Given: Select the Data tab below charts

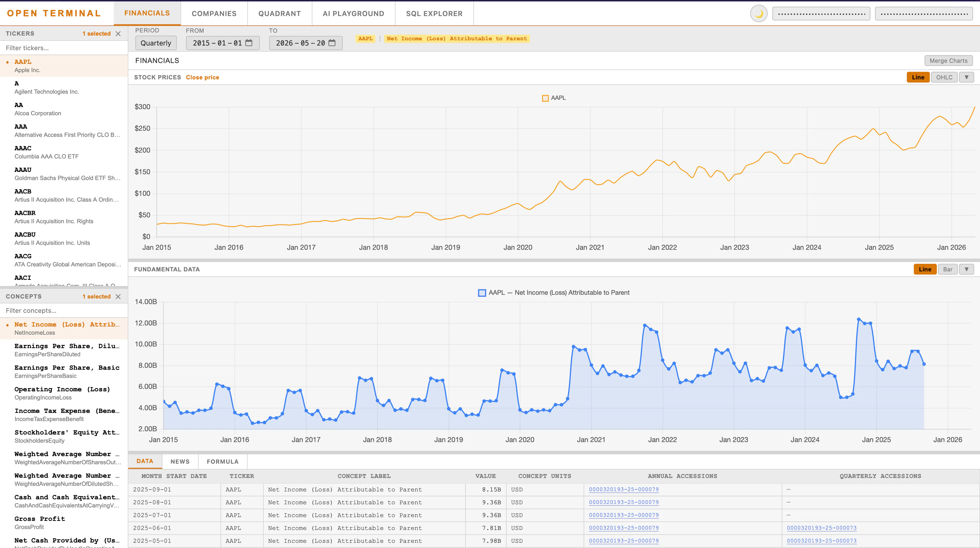Looking at the screenshot, I should [145, 461].
